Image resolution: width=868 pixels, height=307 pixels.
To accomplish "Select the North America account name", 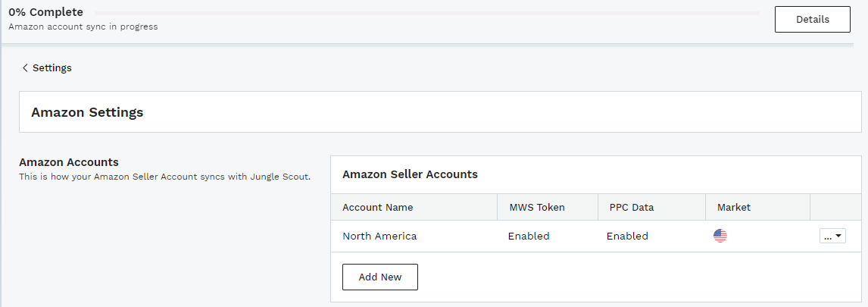I will point(379,236).
